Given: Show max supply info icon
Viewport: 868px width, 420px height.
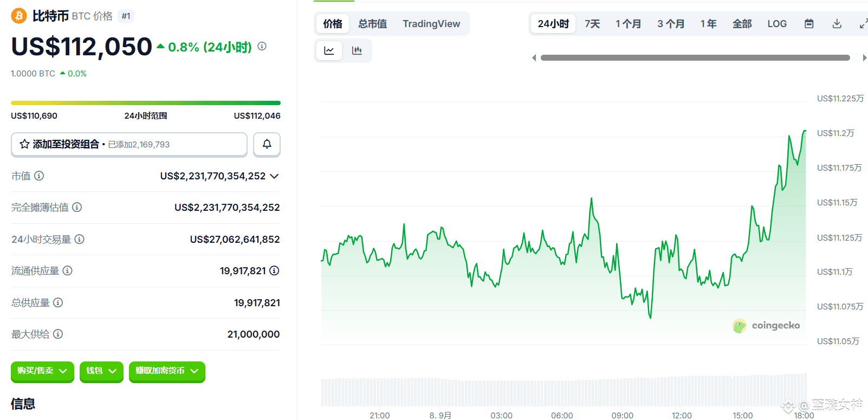Looking at the screenshot, I should [58, 334].
